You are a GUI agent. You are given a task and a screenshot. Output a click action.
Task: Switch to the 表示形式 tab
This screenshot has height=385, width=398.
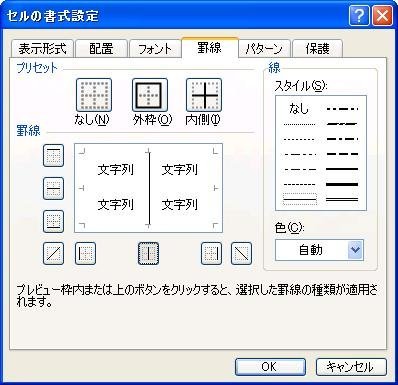42,49
